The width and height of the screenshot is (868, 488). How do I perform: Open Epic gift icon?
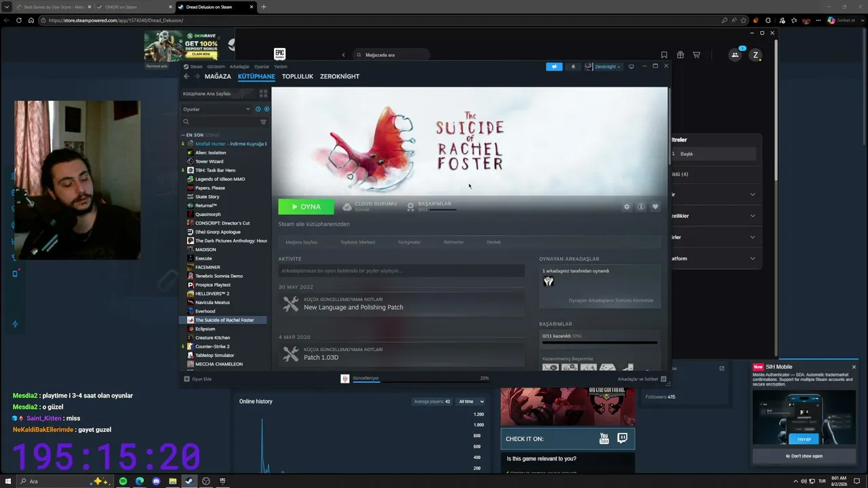pyautogui.click(x=680, y=55)
